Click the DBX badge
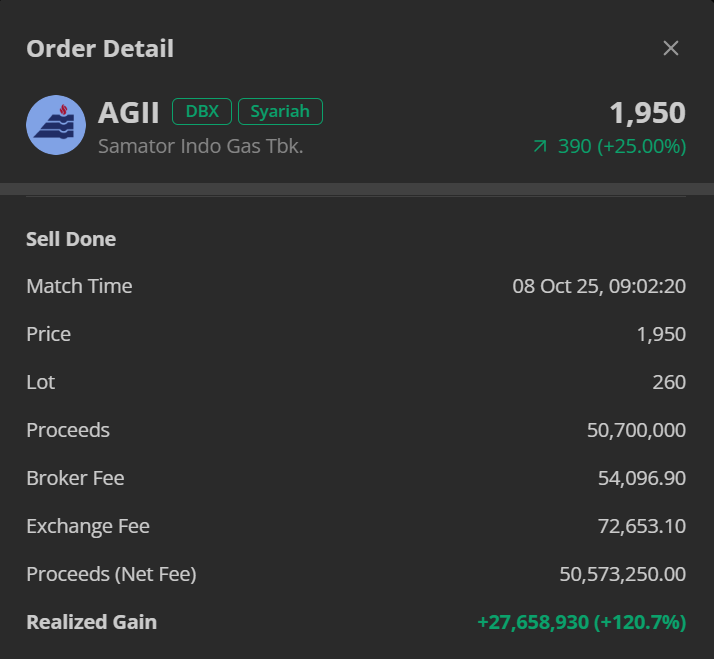The width and height of the screenshot is (714, 659). click(x=202, y=111)
